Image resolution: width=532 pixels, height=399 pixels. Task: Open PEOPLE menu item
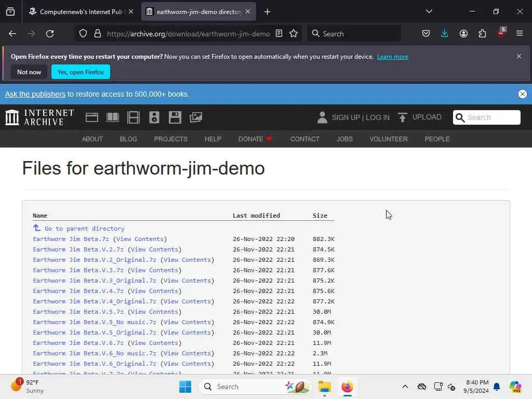click(x=437, y=139)
